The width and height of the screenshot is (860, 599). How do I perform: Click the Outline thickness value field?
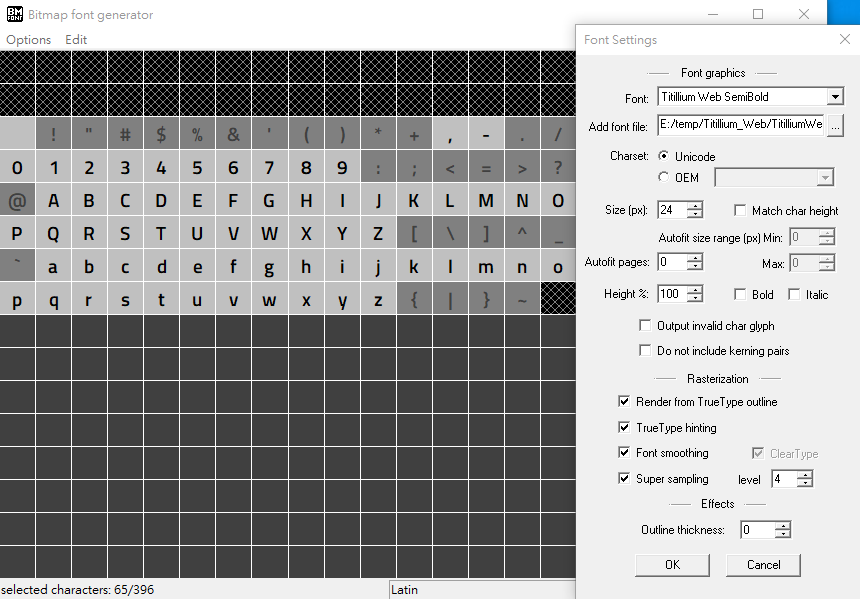759,530
